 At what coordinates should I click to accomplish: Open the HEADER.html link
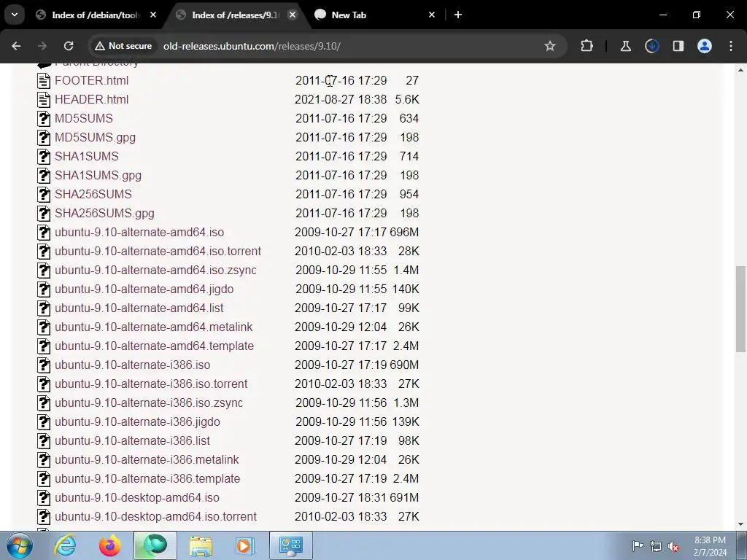click(91, 99)
